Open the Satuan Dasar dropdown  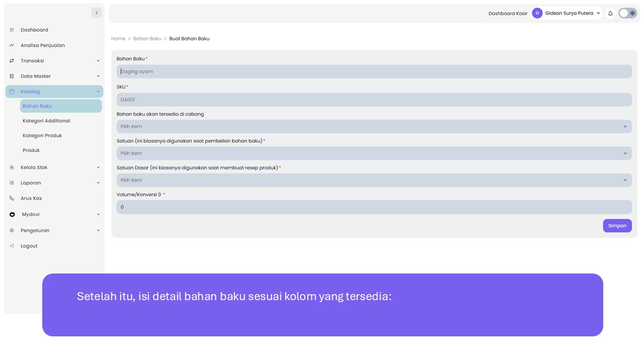pyautogui.click(x=374, y=180)
